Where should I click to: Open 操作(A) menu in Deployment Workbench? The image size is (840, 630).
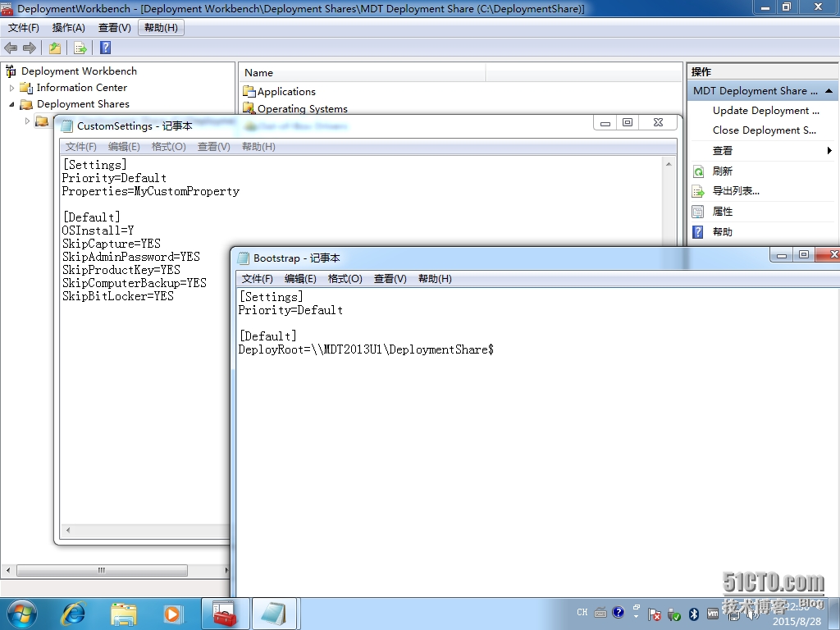click(69, 28)
